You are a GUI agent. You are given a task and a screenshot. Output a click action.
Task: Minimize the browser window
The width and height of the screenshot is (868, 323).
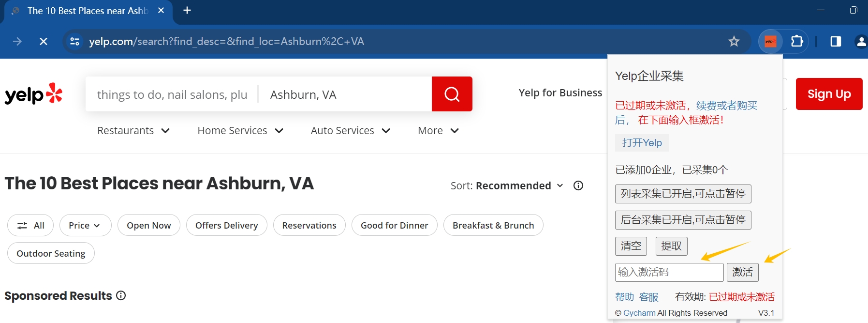[821, 10]
